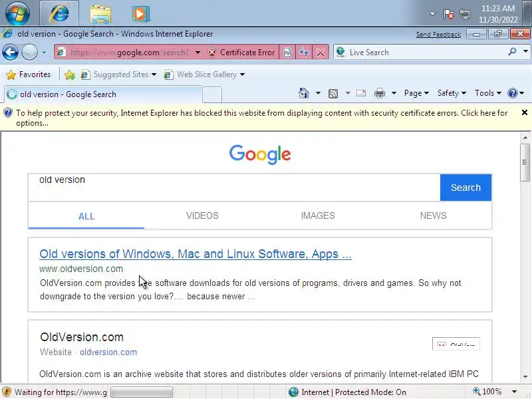Click the OldVersion thumbnail image
The height and width of the screenshot is (399, 532).
(x=456, y=343)
